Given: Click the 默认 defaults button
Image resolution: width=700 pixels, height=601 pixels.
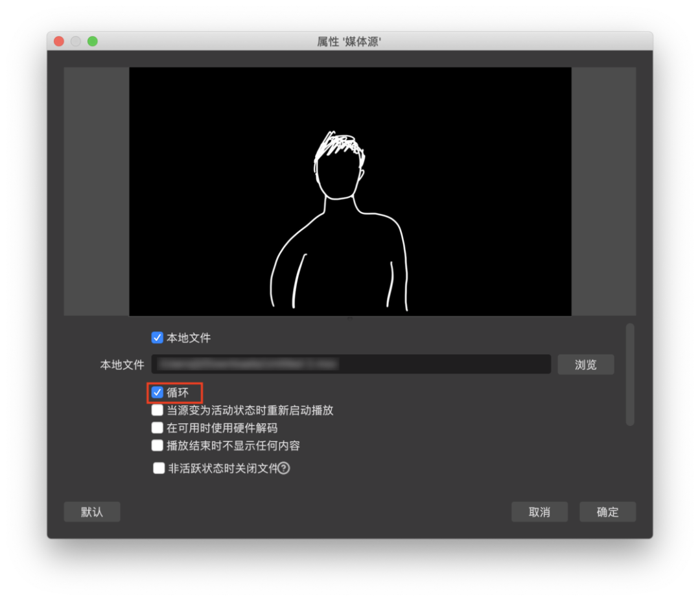Looking at the screenshot, I should 92,512.
